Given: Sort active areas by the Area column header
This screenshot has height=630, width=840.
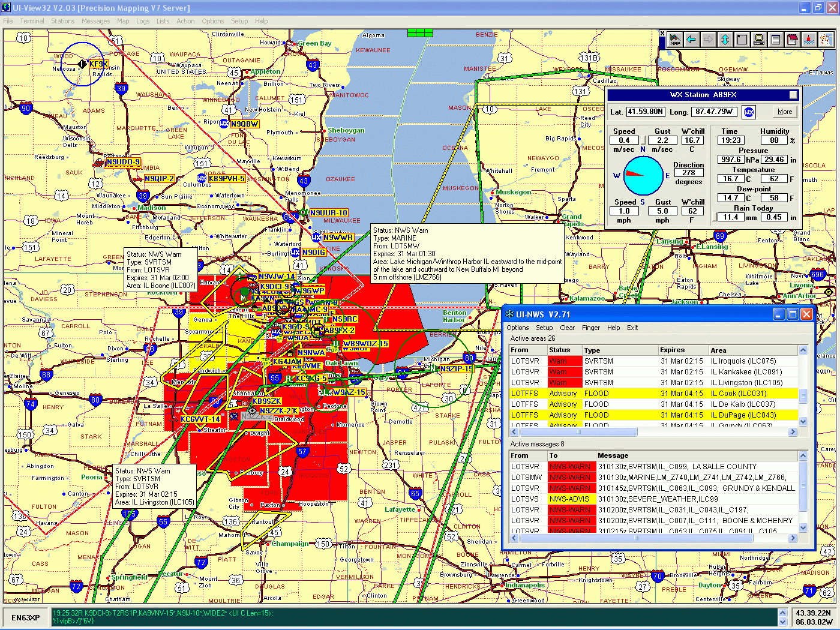Looking at the screenshot, I should pos(752,350).
